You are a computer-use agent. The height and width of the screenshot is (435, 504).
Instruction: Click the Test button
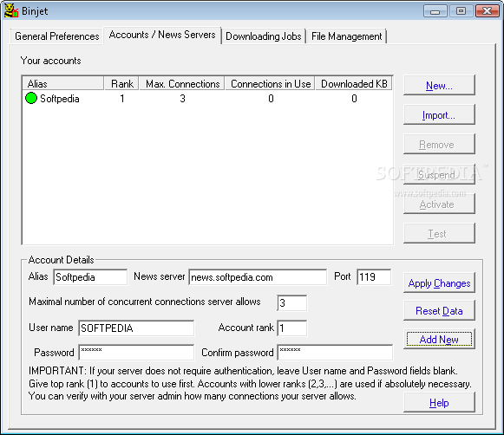coord(439,234)
